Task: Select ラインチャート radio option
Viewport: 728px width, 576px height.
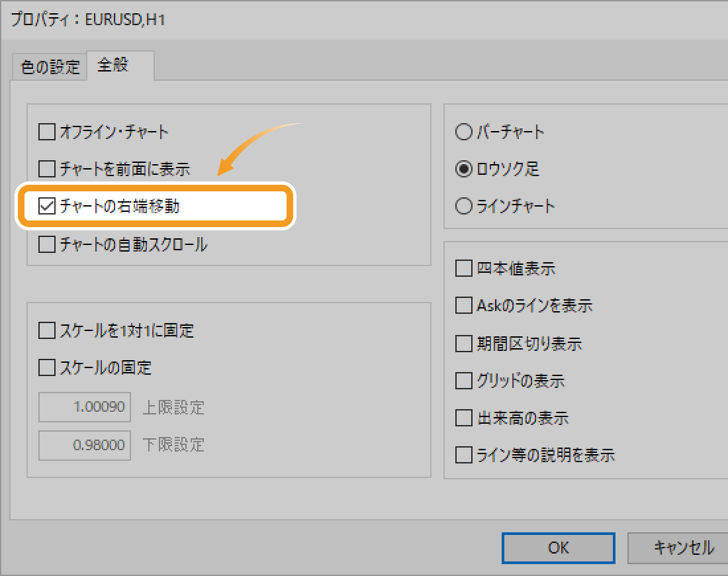Action: pos(463,206)
